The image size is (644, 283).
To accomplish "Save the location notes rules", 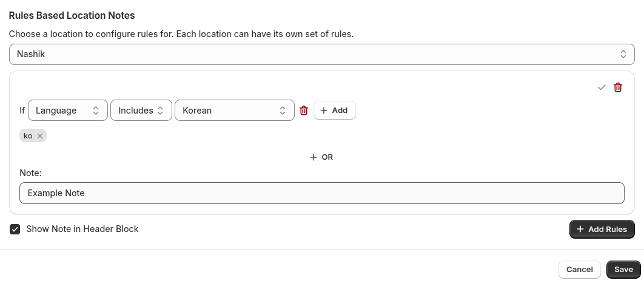I will (x=623, y=270).
